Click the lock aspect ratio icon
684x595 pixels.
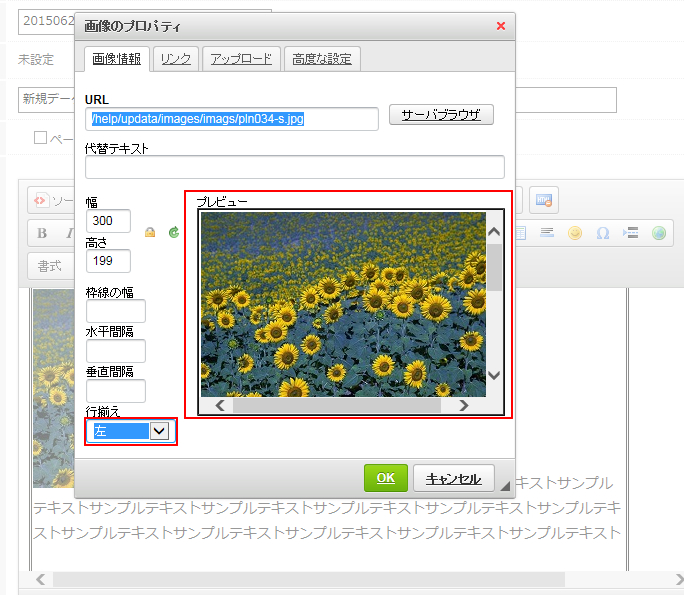click(150, 232)
